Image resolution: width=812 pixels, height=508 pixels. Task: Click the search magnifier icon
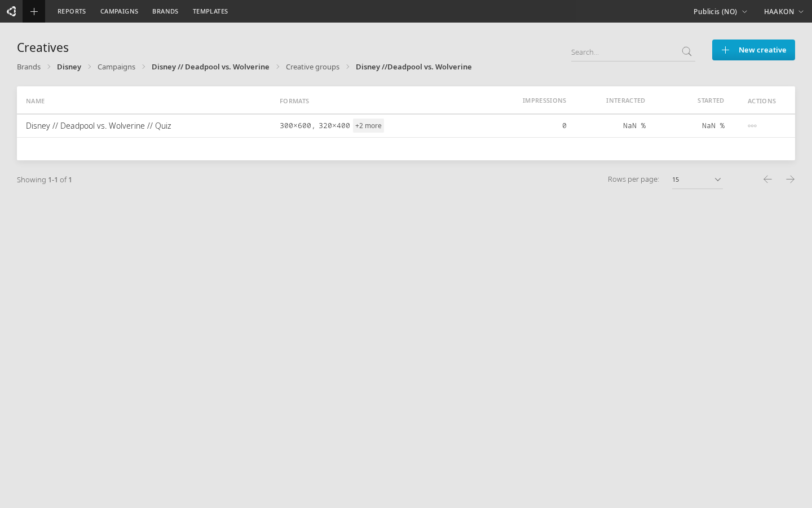(686, 52)
